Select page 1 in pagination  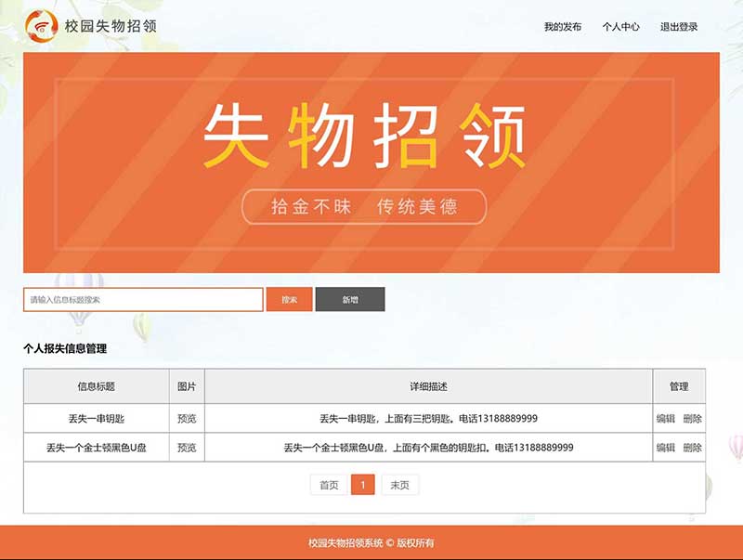pos(363,485)
